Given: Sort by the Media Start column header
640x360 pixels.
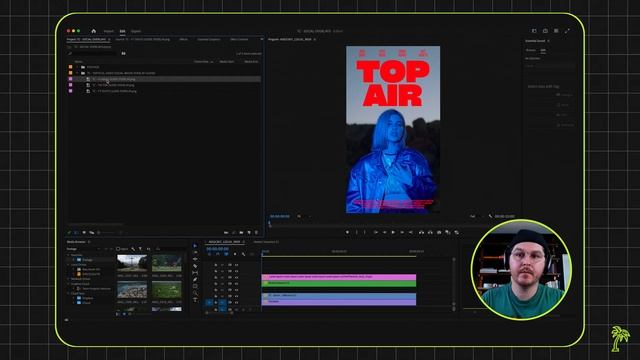Looking at the screenshot, I should pos(227,62).
